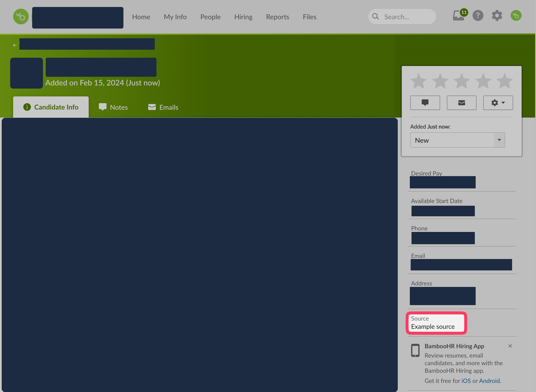Click the BambooHR logo icon
The width and height of the screenshot is (536, 392).
tap(21, 17)
